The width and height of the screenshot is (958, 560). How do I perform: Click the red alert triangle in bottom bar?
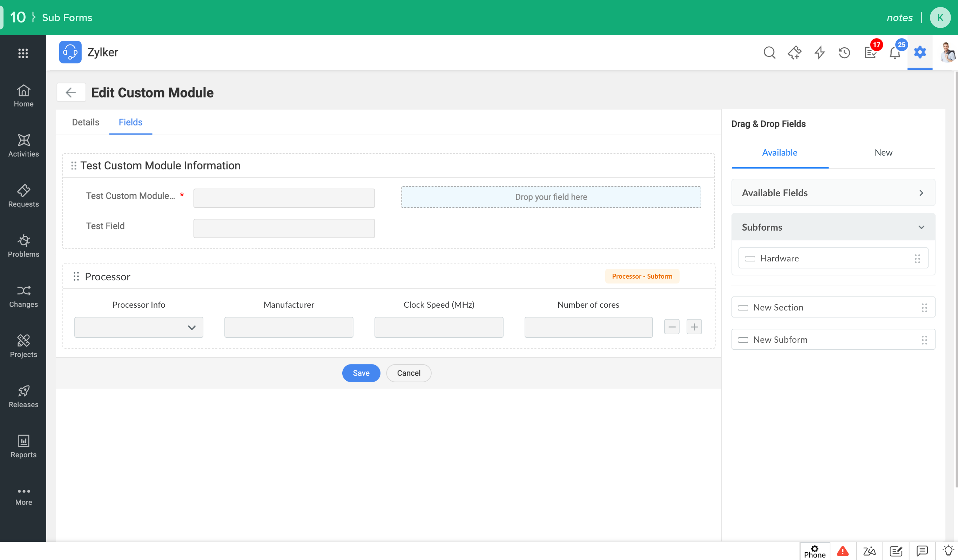[x=842, y=551]
